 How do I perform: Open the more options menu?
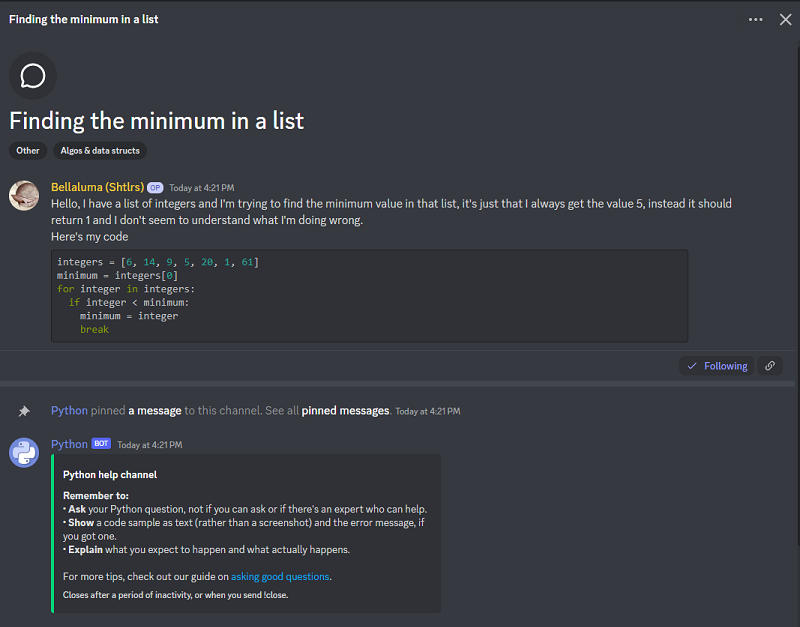coord(756,19)
